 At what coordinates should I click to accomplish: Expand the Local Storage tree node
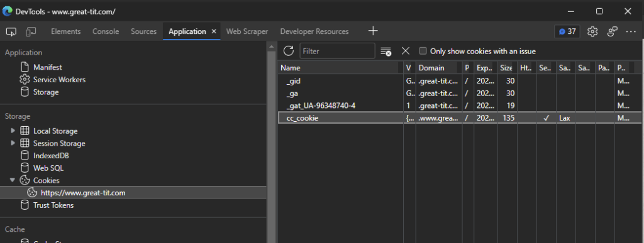tap(13, 131)
